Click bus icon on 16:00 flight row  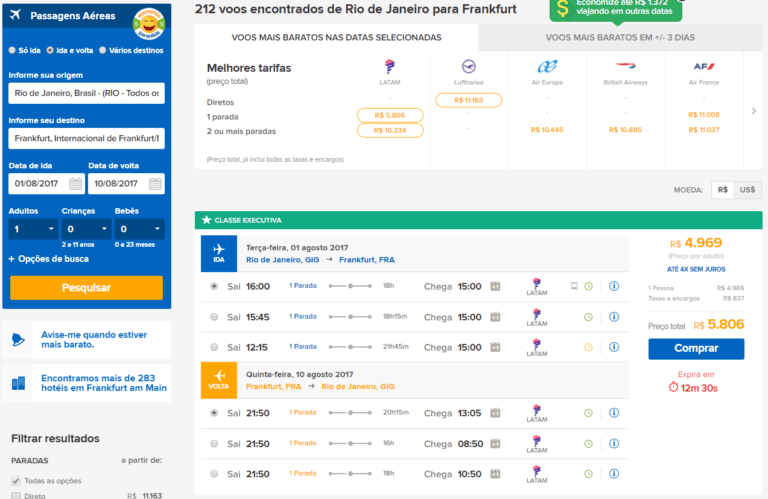click(573, 287)
